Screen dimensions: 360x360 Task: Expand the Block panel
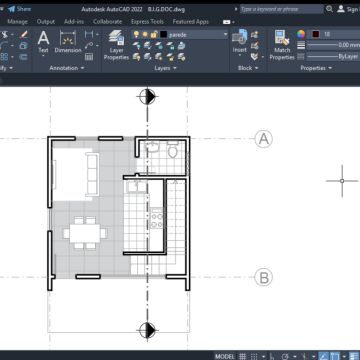248,68
